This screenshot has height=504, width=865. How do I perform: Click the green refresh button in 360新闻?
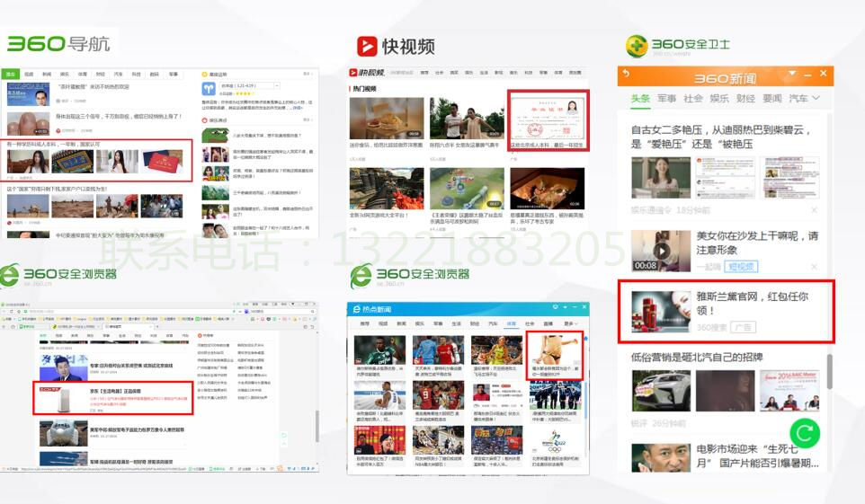tap(805, 433)
